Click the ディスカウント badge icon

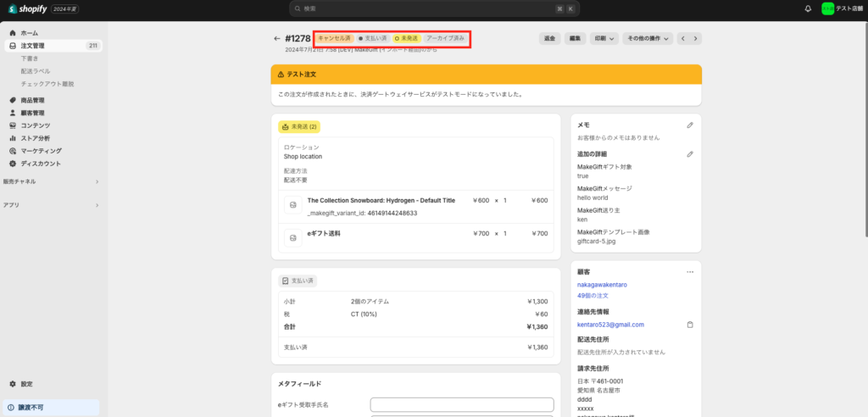pos(13,164)
